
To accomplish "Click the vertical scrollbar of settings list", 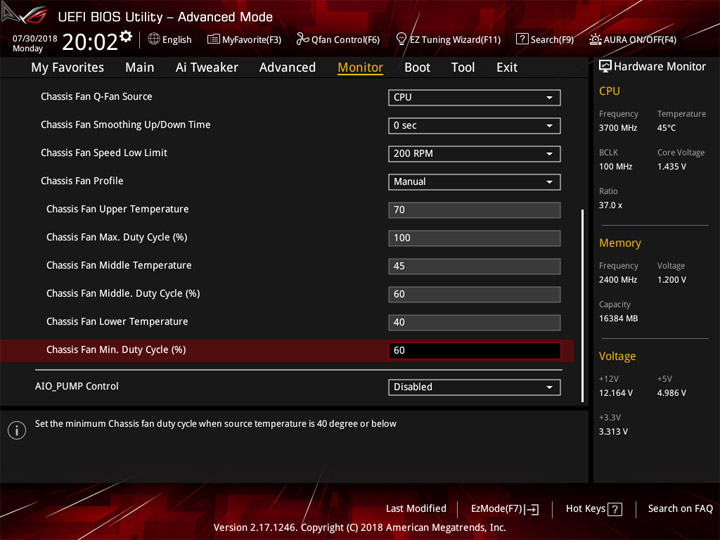I will (583, 305).
